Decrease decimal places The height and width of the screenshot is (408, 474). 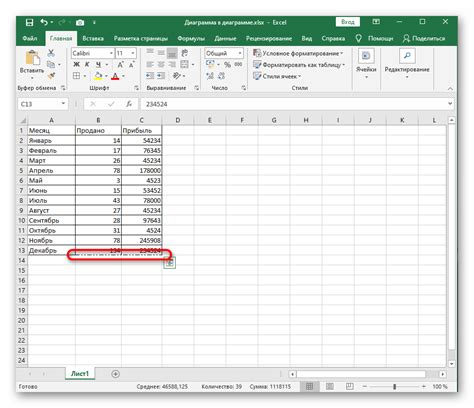tap(222, 76)
